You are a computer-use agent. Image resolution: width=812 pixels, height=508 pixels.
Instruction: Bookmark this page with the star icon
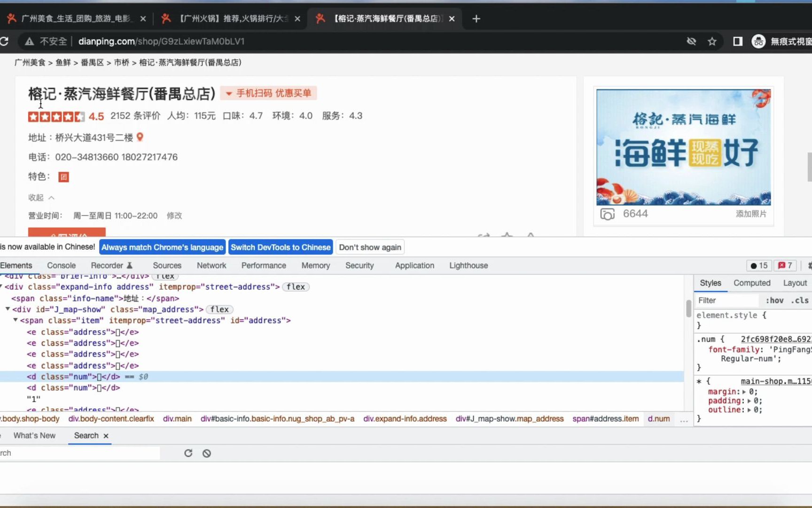pos(712,41)
